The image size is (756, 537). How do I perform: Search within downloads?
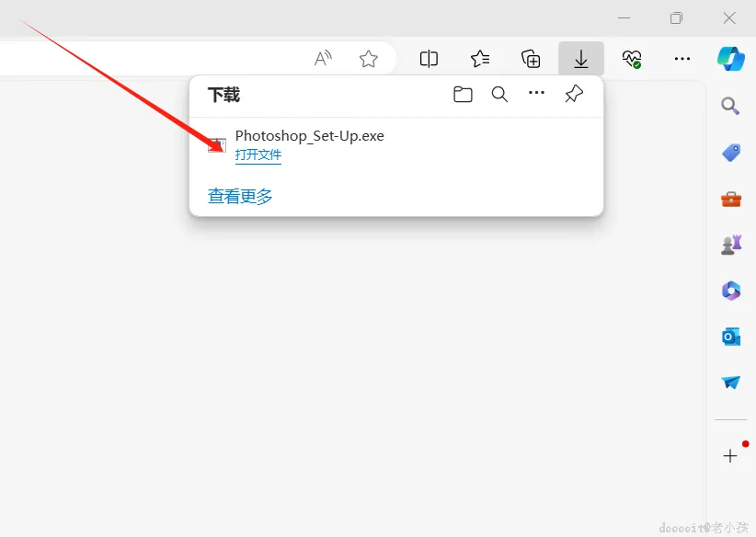499,94
